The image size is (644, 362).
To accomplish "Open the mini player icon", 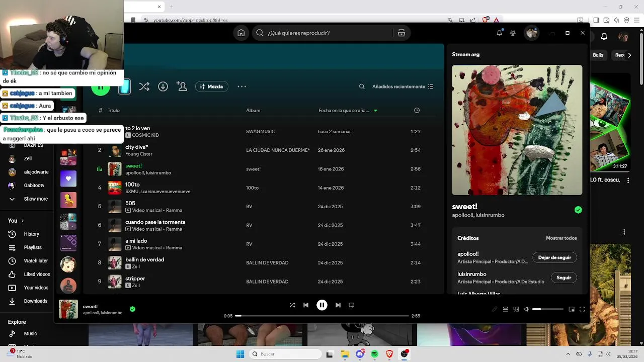I will pyautogui.click(x=572, y=309).
